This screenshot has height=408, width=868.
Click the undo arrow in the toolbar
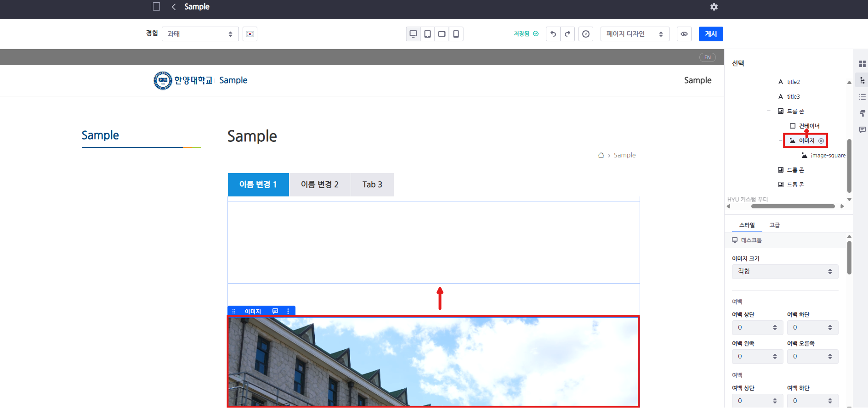[x=553, y=34]
